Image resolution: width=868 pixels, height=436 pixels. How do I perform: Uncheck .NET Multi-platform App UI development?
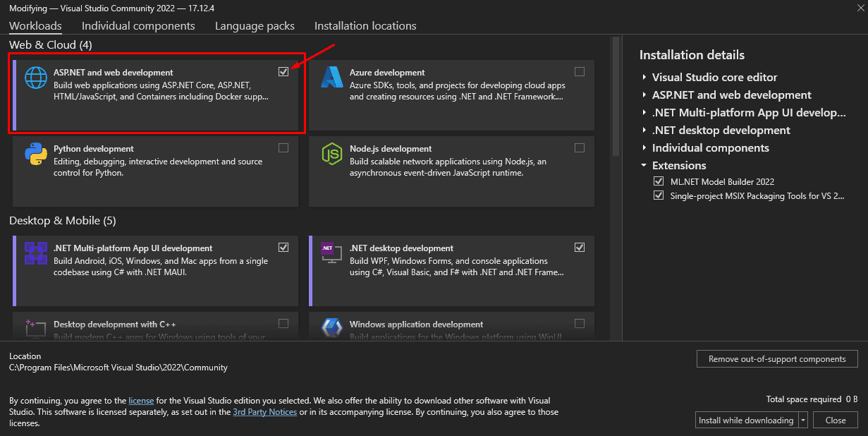click(x=283, y=247)
